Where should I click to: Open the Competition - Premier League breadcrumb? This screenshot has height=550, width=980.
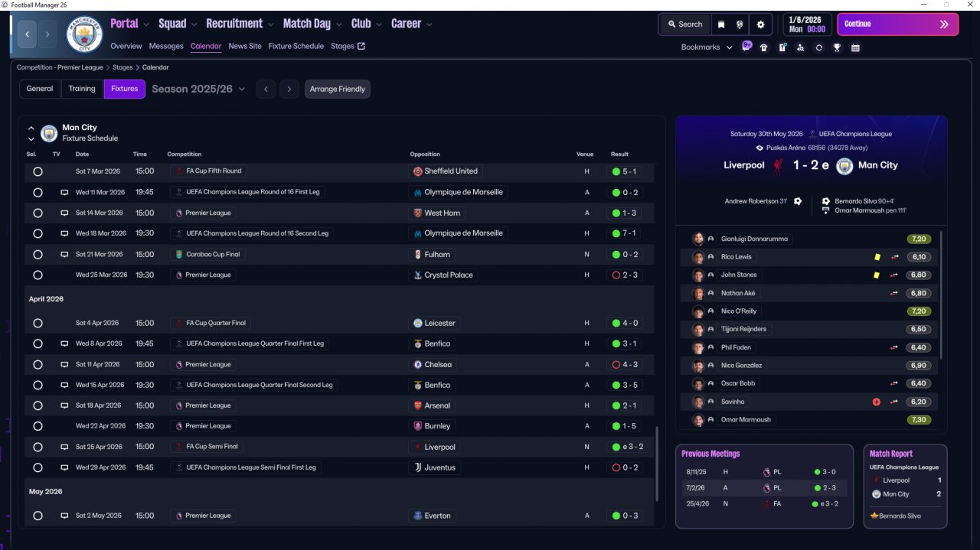pos(60,67)
